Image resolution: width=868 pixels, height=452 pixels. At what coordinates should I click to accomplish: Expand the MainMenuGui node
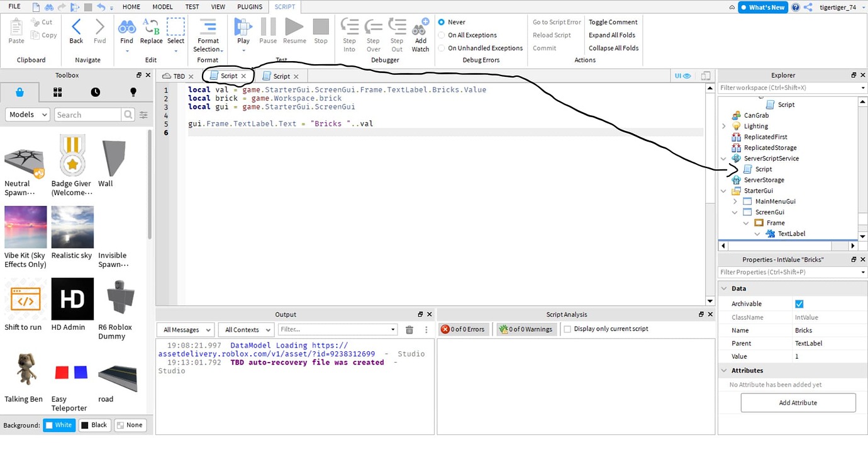[735, 201]
